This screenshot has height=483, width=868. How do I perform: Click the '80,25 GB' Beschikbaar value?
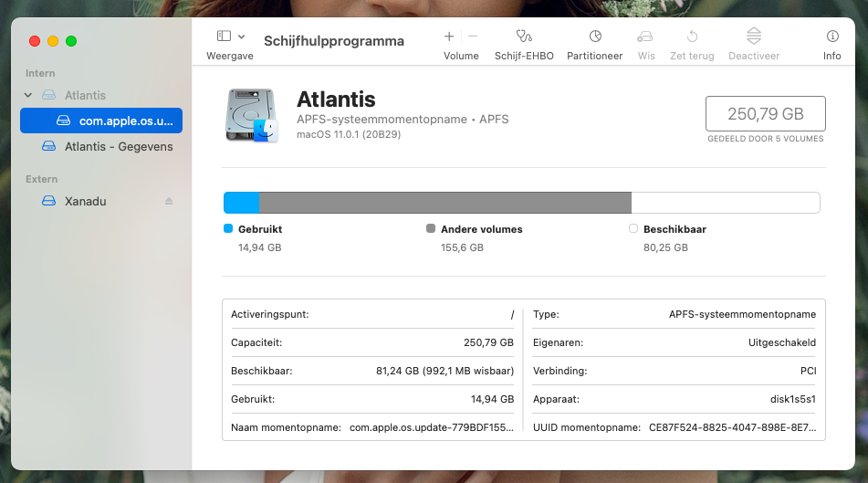665,247
